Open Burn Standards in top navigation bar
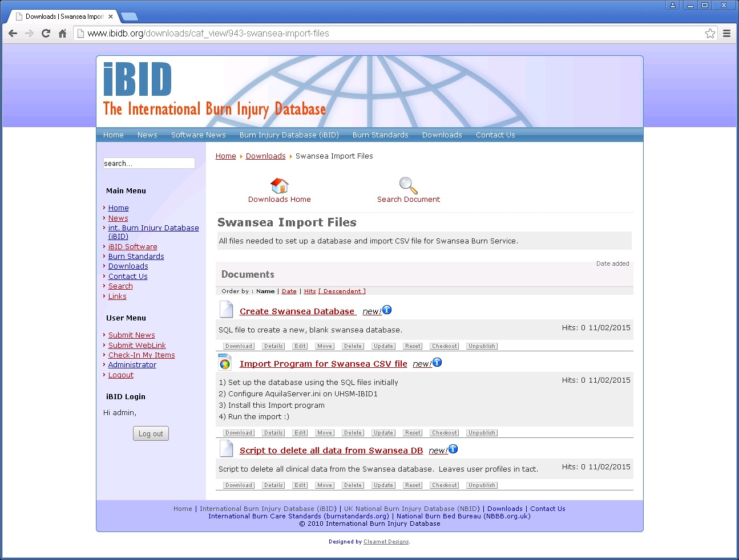Image resolution: width=739 pixels, height=560 pixels. click(380, 135)
